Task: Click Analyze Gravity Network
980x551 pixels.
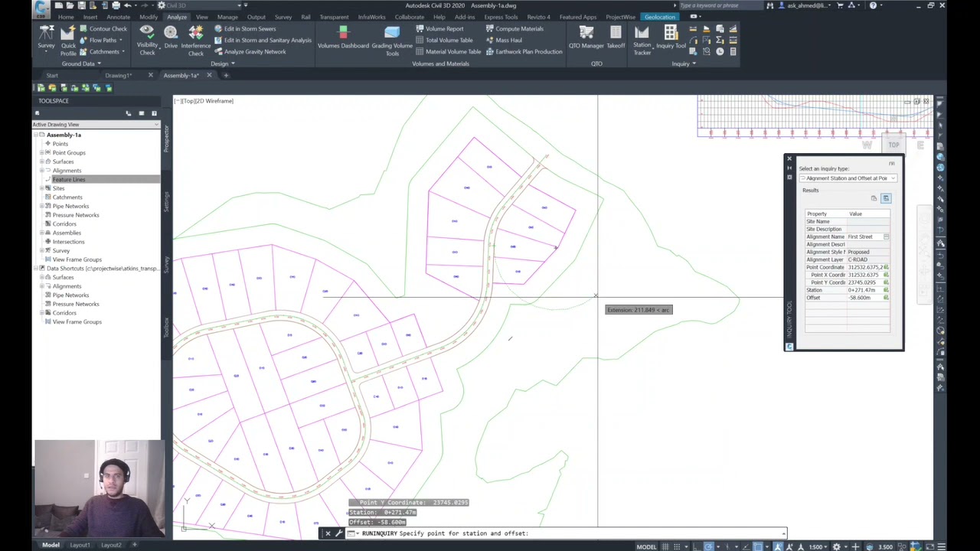Action: pyautogui.click(x=250, y=52)
